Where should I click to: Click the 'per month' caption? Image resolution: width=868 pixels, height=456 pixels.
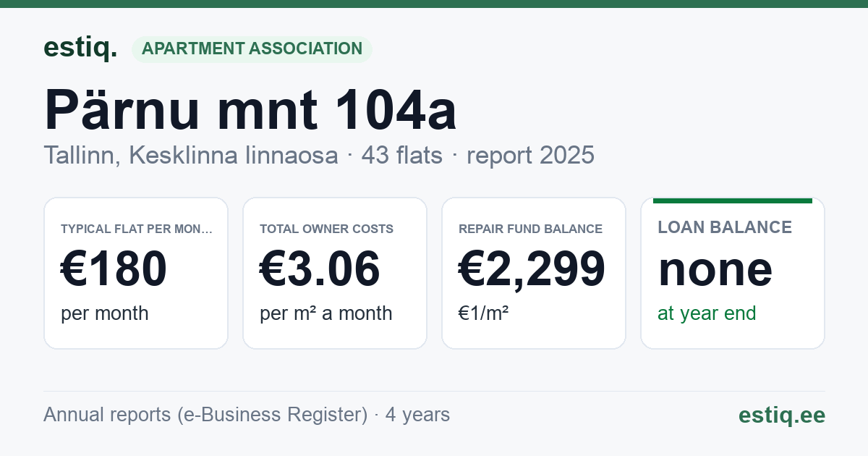pyautogui.click(x=105, y=313)
